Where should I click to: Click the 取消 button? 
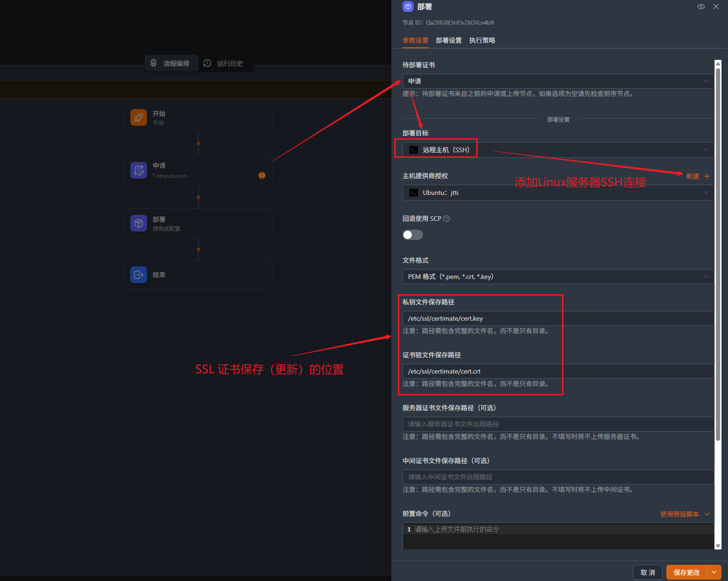(647, 572)
